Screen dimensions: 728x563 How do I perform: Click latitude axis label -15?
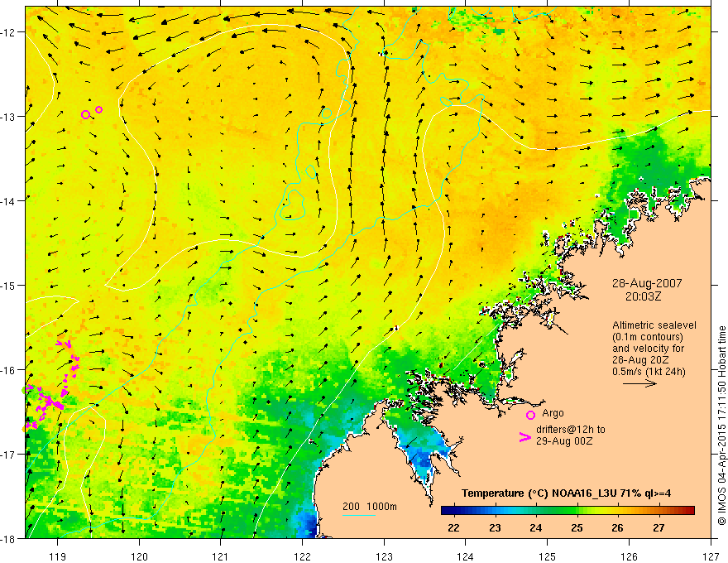[9, 285]
